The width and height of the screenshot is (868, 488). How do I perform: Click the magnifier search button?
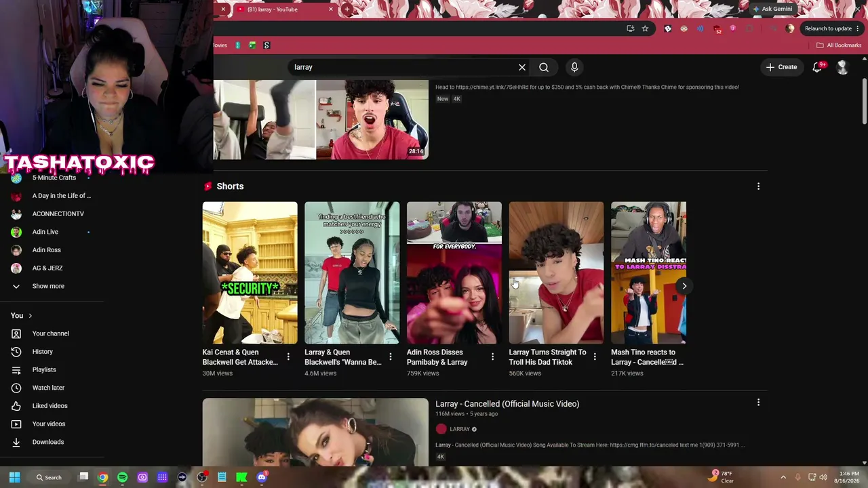pos(544,67)
